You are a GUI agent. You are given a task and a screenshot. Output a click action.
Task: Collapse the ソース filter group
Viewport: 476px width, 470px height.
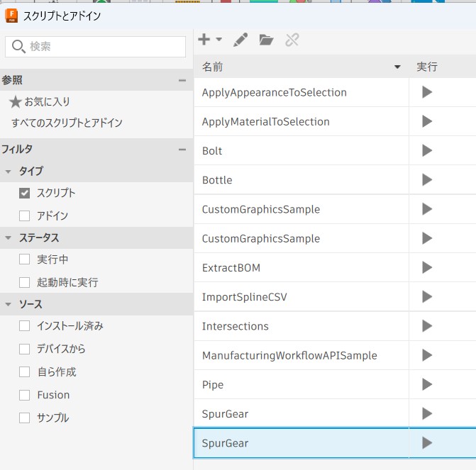[9, 304]
